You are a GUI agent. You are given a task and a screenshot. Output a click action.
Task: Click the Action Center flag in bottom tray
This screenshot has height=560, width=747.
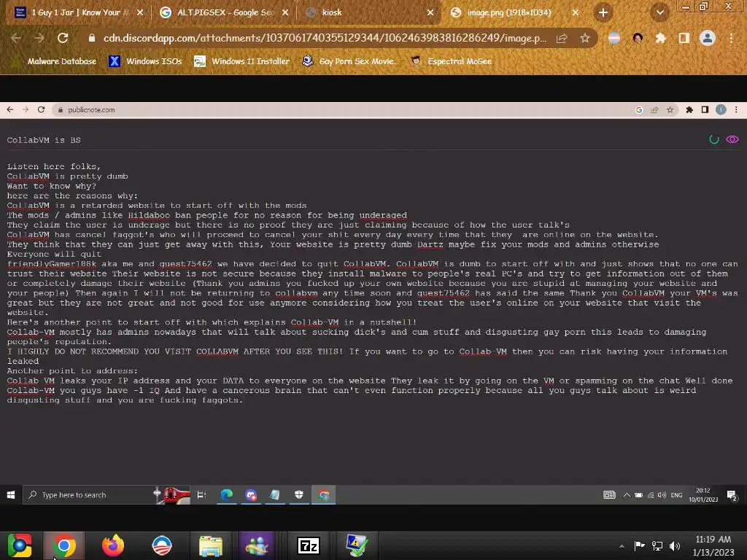(639, 545)
